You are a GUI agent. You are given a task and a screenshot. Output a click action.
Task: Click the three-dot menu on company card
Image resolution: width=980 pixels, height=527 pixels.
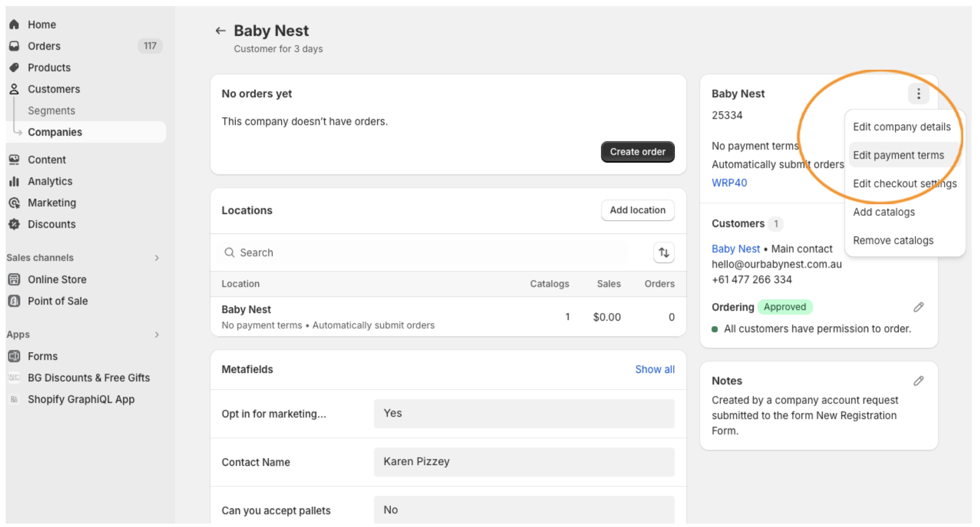918,94
